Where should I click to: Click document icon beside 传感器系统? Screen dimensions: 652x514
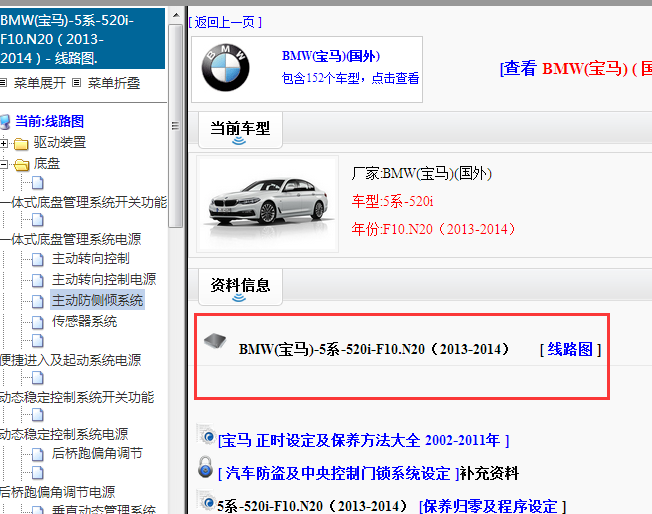37,322
